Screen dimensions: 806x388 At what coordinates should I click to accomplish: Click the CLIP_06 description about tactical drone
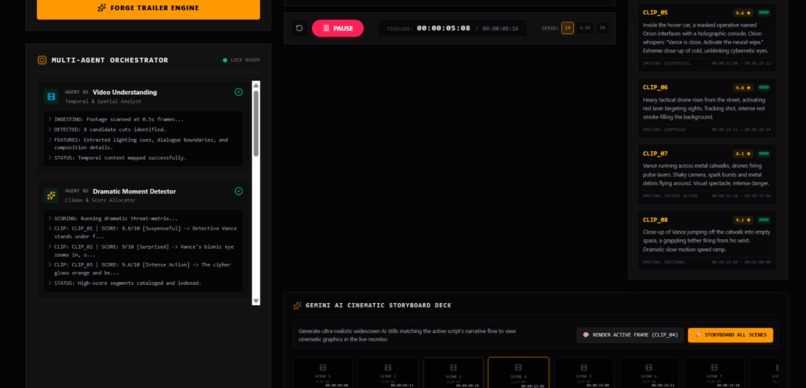(704, 108)
